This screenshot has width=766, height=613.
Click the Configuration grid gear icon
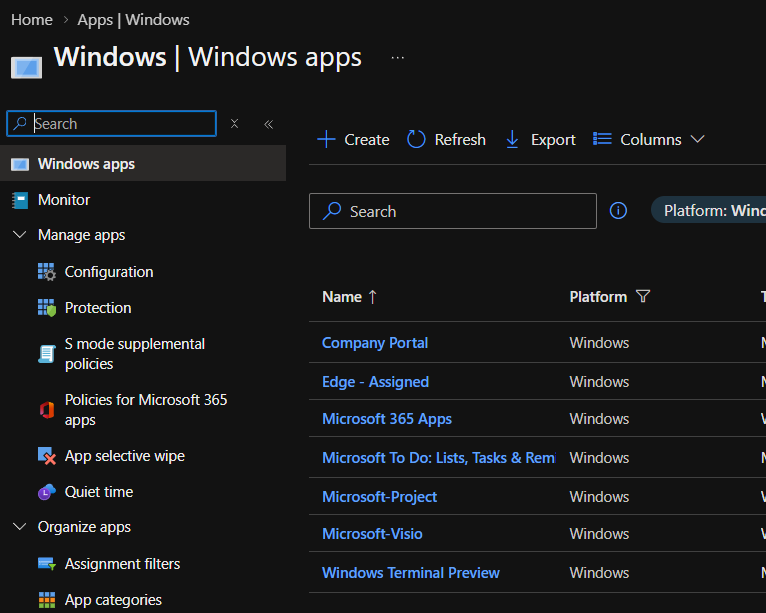[47, 272]
